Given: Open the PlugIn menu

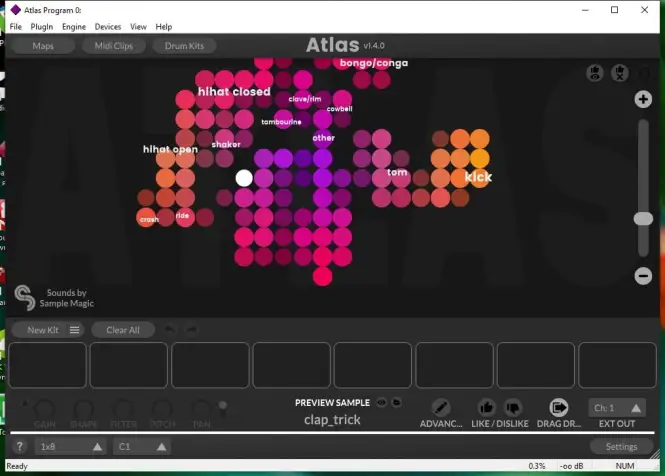Looking at the screenshot, I should [42, 27].
